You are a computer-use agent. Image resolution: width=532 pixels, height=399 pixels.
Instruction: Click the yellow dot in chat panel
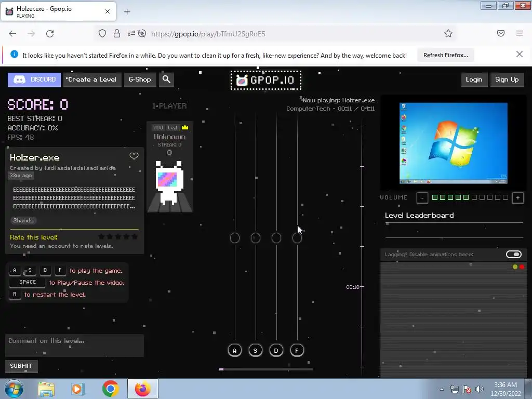coord(515,267)
